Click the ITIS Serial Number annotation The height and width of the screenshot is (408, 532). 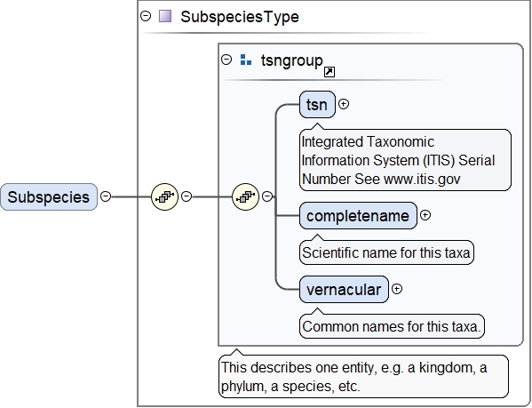click(x=405, y=160)
